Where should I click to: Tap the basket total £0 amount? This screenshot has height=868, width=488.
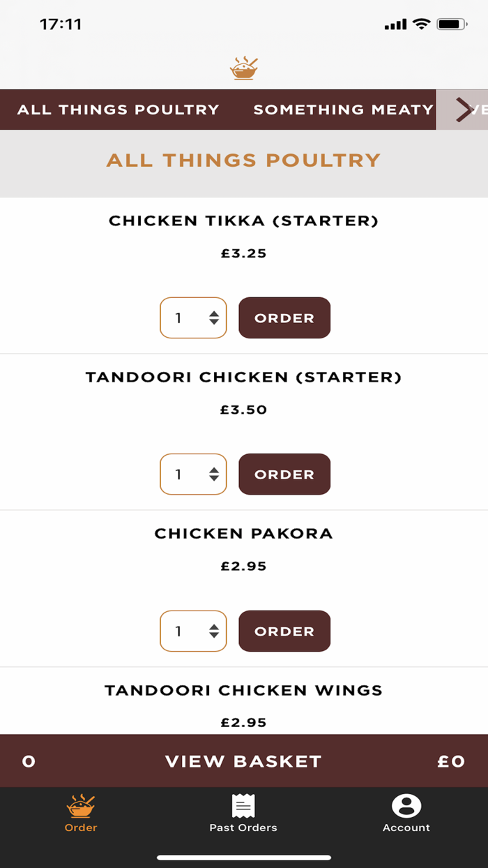(x=451, y=761)
